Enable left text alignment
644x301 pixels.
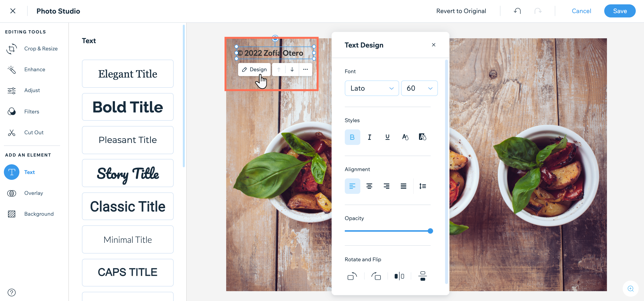(x=352, y=186)
